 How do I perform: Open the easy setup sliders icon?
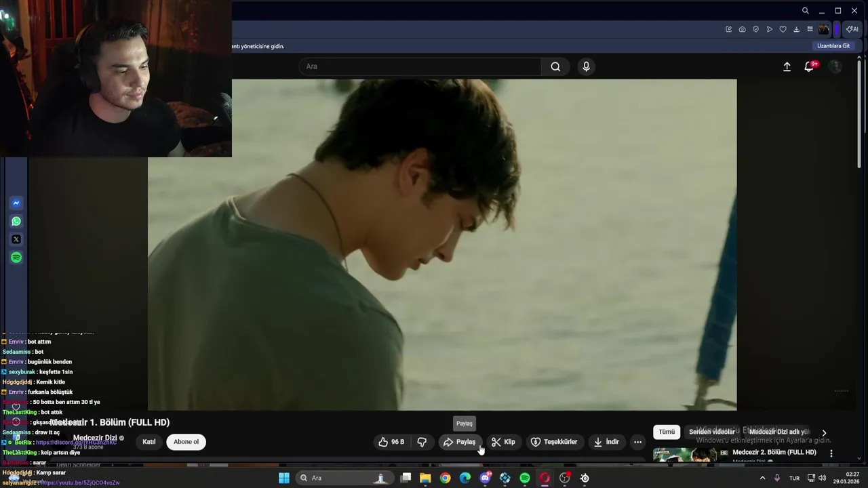click(810, 29)
